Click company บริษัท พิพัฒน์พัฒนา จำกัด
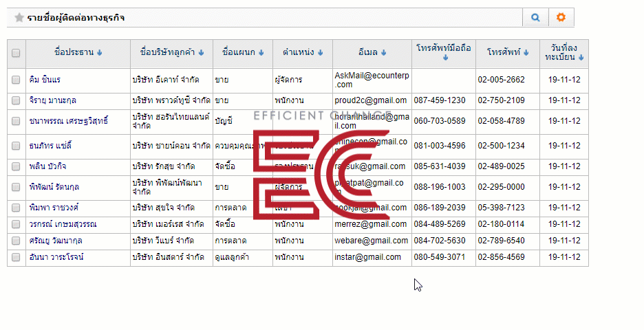644x330 pixels. tap(167, 187)
